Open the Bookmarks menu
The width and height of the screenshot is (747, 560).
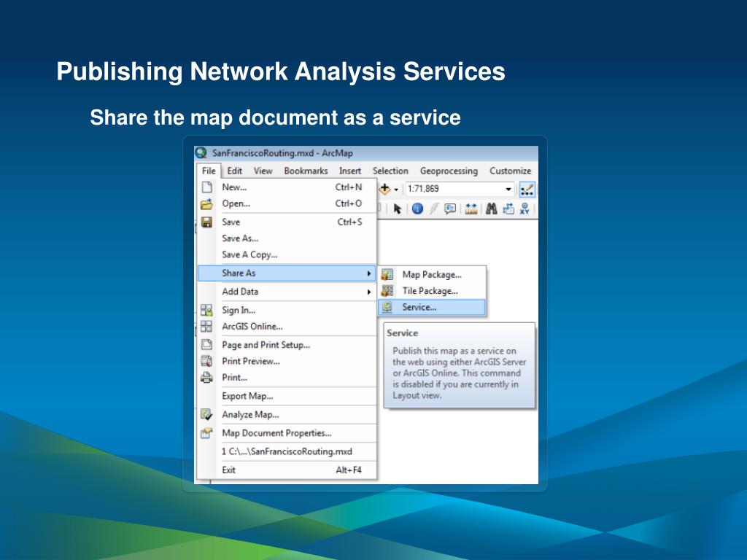[306, 171]
